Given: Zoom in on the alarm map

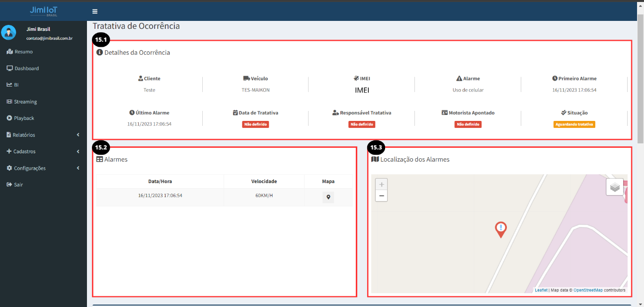Looking at the screenshot, I should [x=381, y=185].
